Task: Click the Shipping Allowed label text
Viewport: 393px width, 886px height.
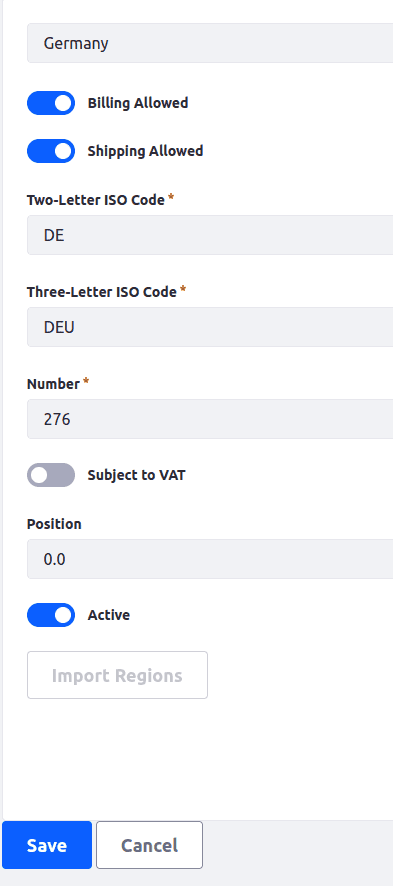Action: click(x=145, y=151)
